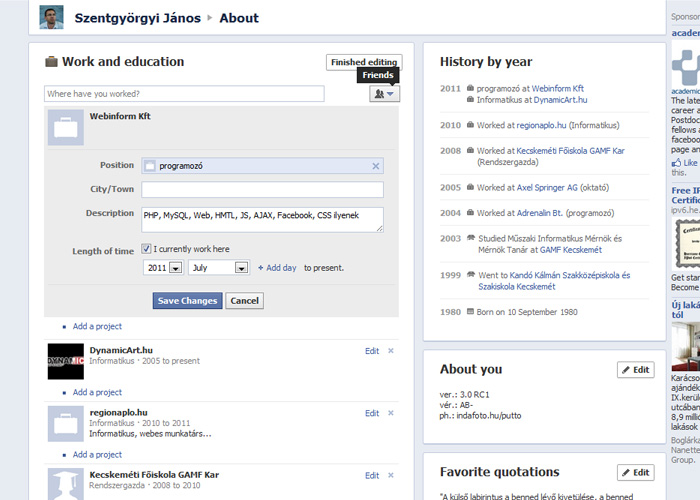Clear the programozó position entry
Image resolution: width=700 pixels, height=500 pixels.
coord(376,166)
